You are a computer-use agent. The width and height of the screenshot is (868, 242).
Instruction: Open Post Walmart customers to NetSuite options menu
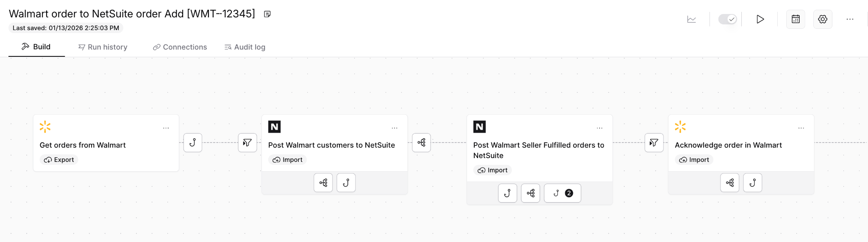pyautogui.click(x=395, y=128)
